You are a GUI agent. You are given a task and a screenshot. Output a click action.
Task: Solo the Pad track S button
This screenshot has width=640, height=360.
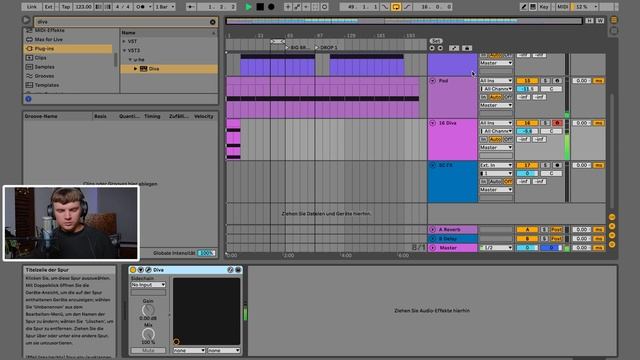coord(545,81)
